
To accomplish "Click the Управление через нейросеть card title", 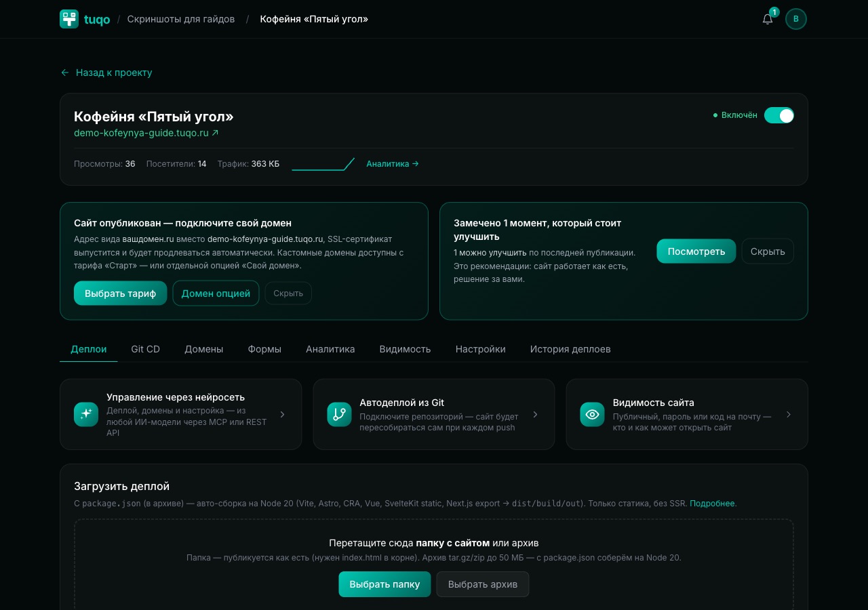I will [176, 397].
